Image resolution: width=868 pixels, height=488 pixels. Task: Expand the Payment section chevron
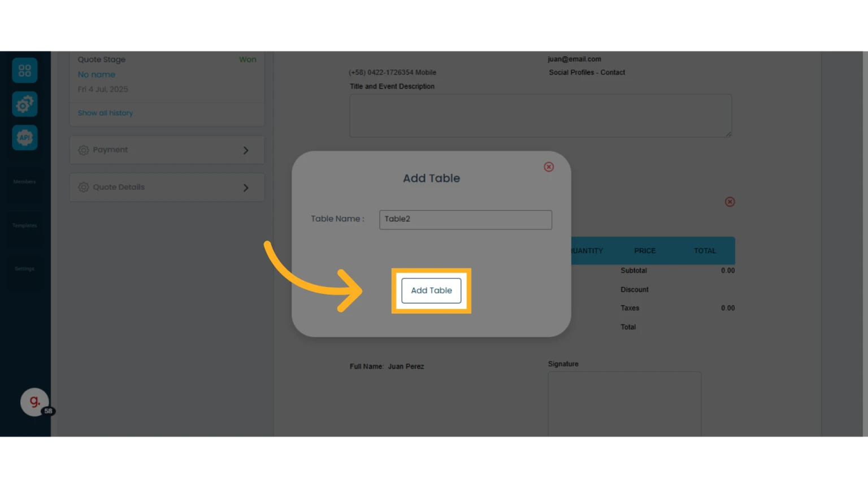click(x=246, y=150)
